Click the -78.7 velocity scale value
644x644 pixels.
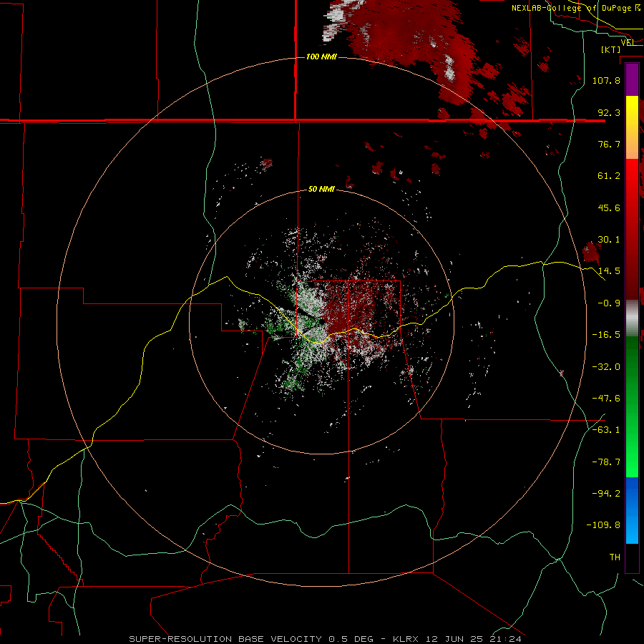click(x=606, y=462)
